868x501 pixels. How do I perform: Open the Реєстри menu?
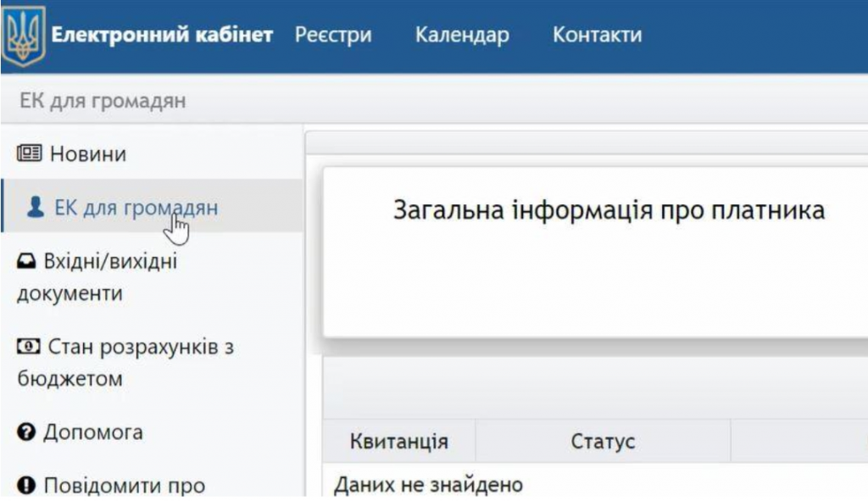coord(333,35)
